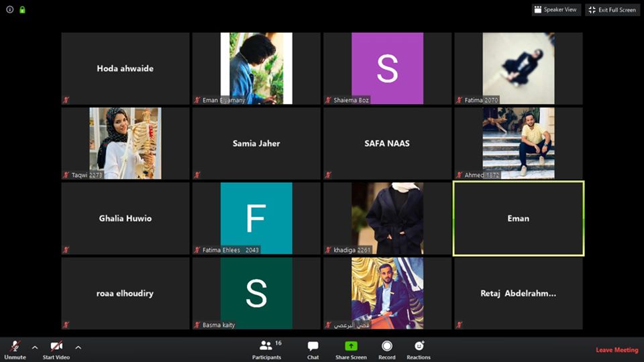Select Taqwi 2273 participant thumbnail
Screen dimensions: 644x362
125,143
